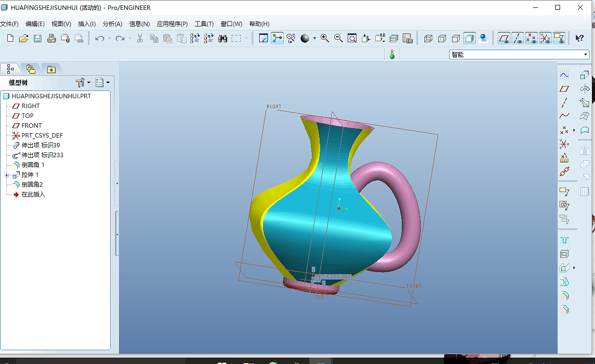The height and width of the screenshot is (364, 595).
Task: Select the Extrude tool in right toolbar
Action: pyautogui.click(x=584, y=75)
